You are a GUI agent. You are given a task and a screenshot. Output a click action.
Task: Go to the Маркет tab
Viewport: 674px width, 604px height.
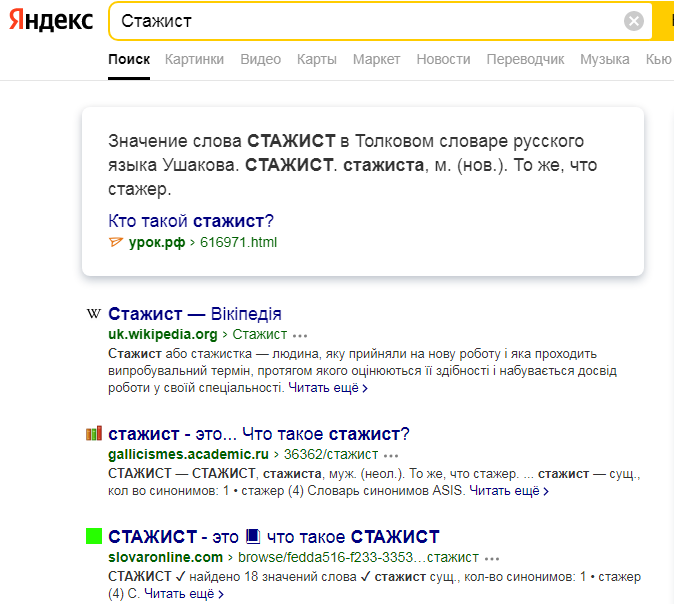(377, 59)
